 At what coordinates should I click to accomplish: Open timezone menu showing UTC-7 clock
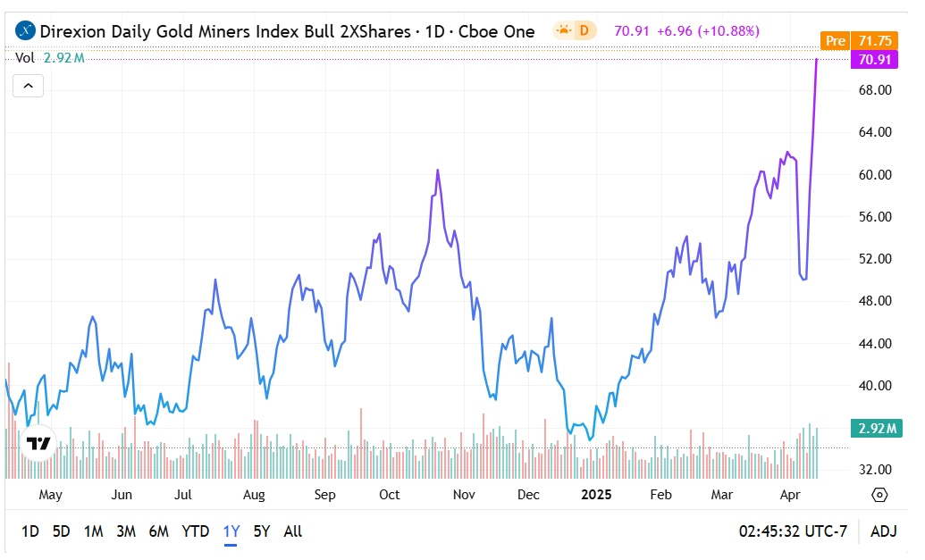click(x=792, y=531)
